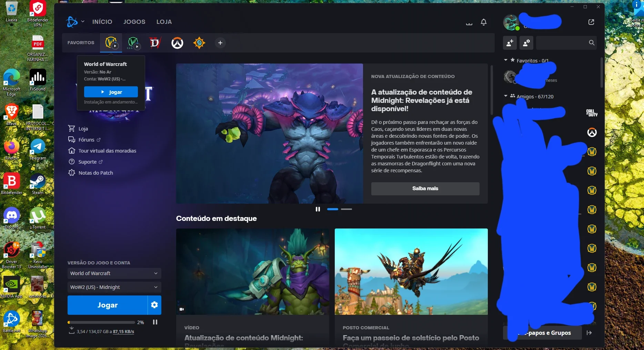
Task: Open the Posto Comercial thumbnail
Action: (x=411, y=271)
